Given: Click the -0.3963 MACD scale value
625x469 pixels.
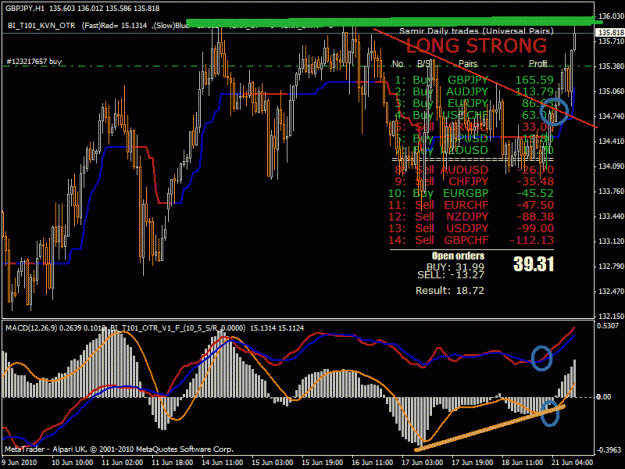Looking at the screenshot, I should click(609, 450).
